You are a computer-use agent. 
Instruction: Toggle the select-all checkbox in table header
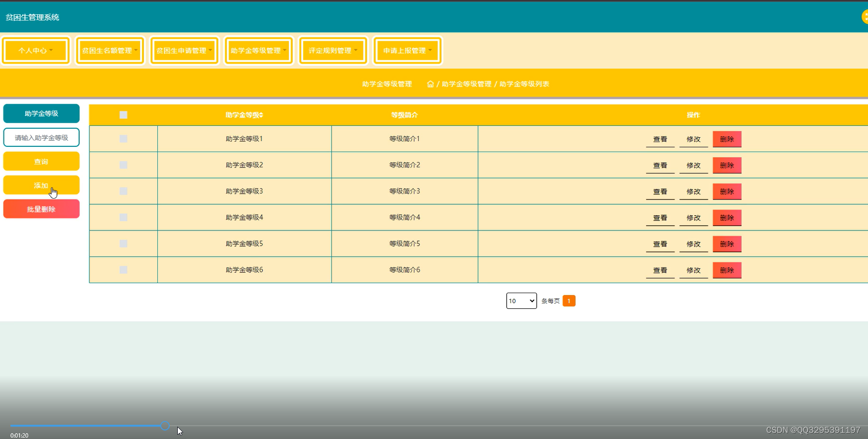coord(124,115)
